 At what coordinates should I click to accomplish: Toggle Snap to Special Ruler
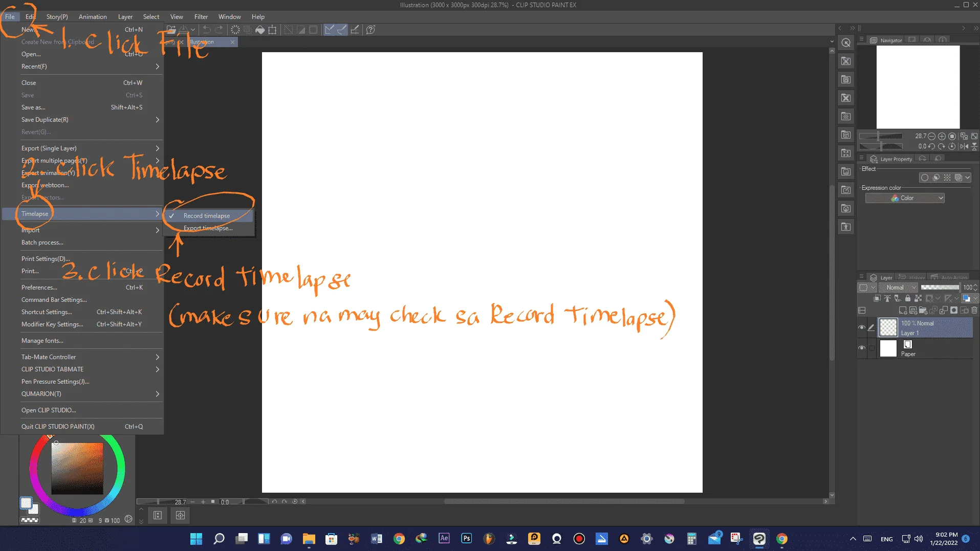click(342, 30)
